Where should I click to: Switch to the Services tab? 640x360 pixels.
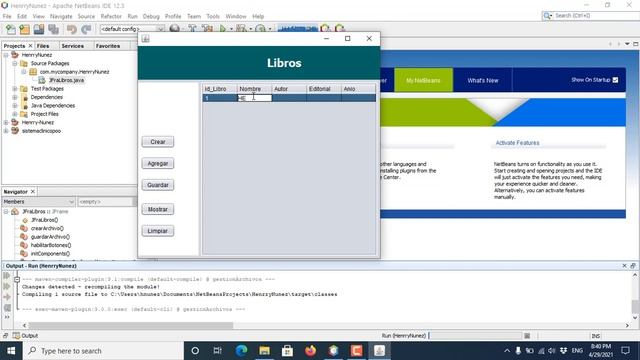(x=73, y=46)
